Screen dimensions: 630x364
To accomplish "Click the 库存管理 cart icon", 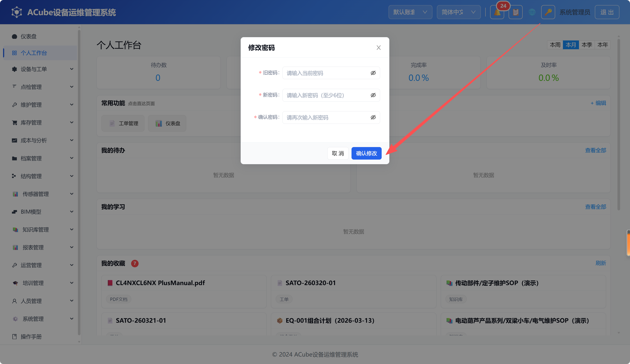I will [15, 123].
